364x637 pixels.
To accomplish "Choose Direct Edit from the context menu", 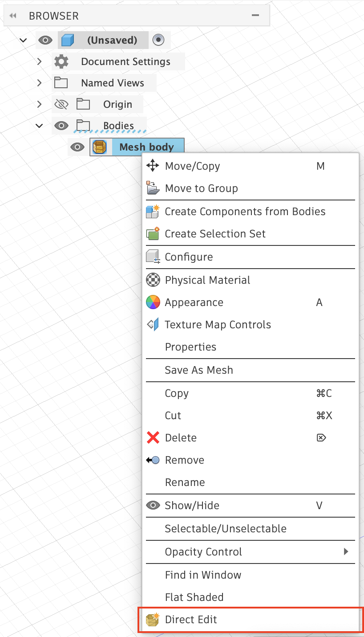I will pos(190,619).
